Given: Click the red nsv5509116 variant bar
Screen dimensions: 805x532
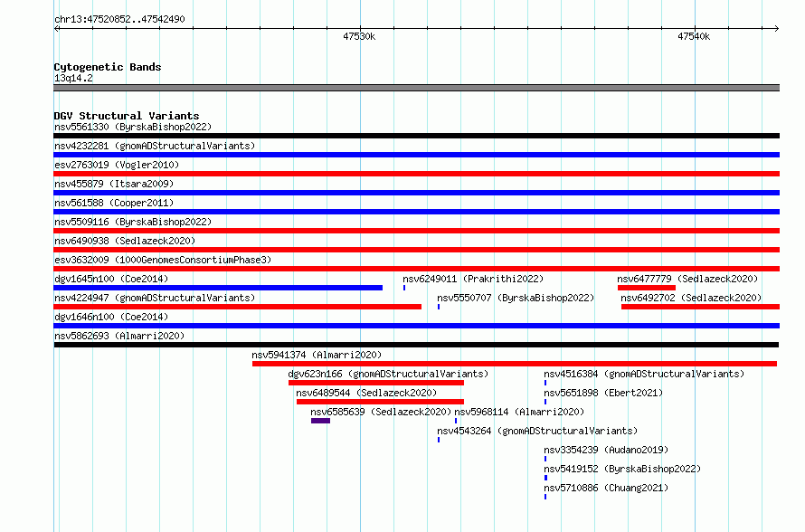Looking at the screenshot, I should pyautogui.click(x=416, y=231).
